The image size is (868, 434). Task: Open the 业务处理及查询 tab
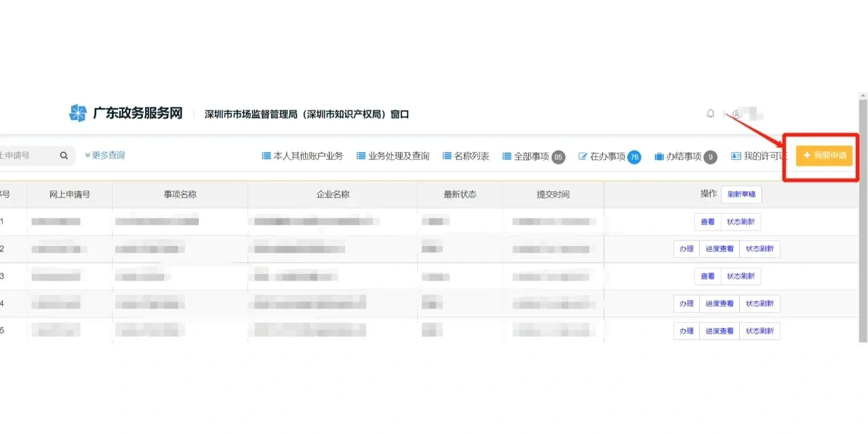pos(393,157)
